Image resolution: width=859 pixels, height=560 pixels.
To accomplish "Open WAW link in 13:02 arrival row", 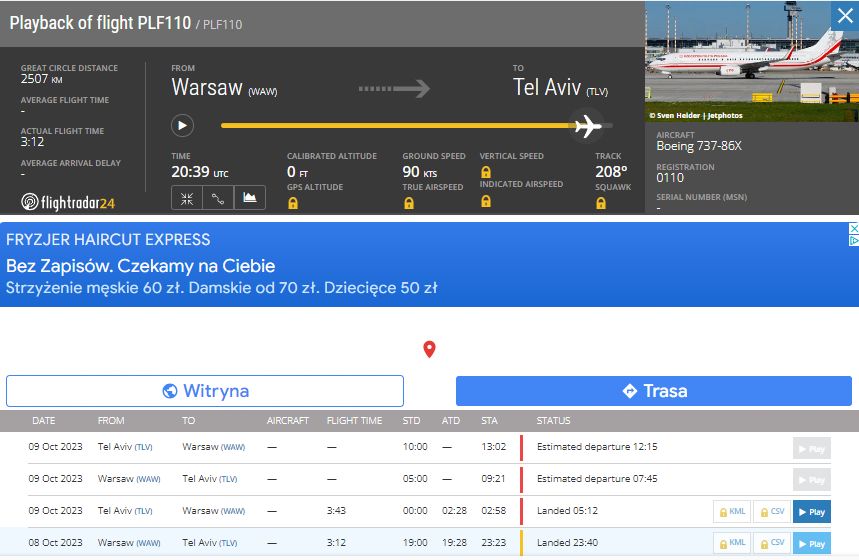I will 233,447.
